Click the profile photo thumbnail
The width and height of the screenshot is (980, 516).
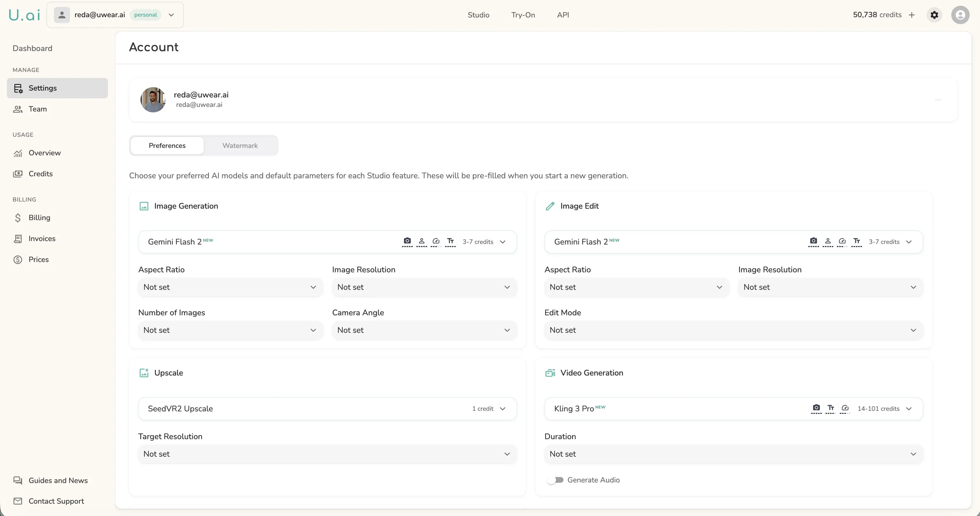153,100
